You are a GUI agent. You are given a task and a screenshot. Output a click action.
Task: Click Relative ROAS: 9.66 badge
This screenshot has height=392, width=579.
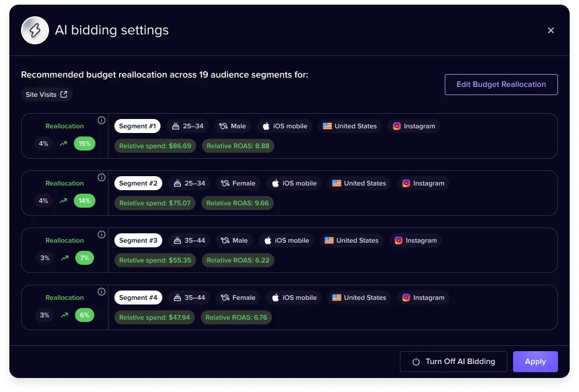[238, 204]
